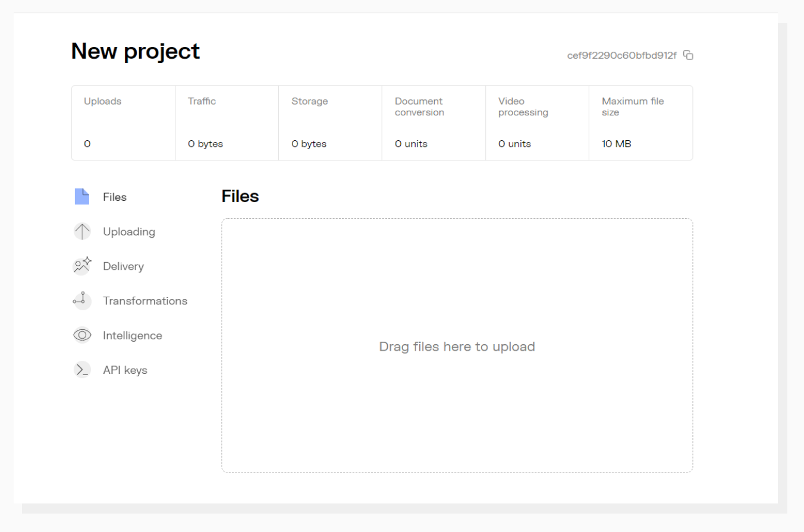Screen dimensions: 804x532
Task: Click the Maximum file size cell
Action: click(640, 122)
